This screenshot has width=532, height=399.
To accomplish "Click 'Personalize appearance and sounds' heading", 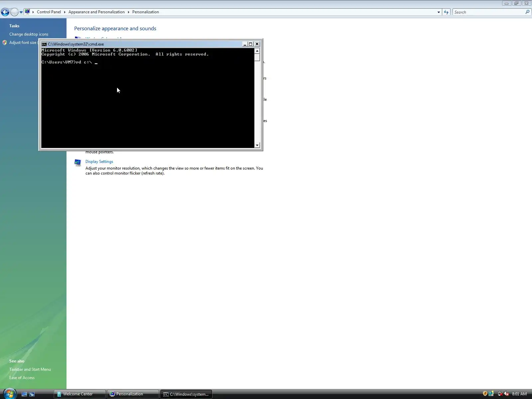I will tap(115, 29).
